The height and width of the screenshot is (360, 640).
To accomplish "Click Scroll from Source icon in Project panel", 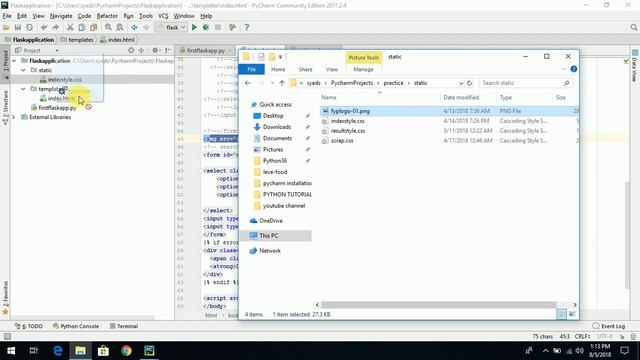I will [x=131, y=50].
